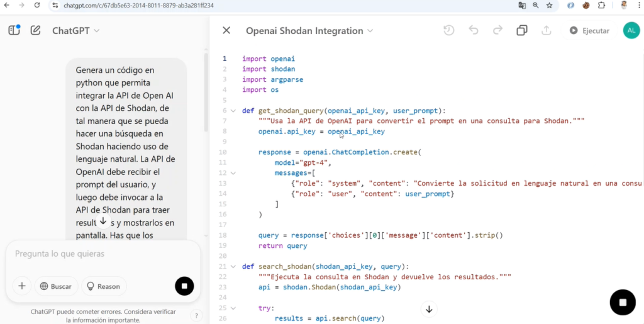Click 'import os' on line 4
This screenshot has width=644, height=324.
pyautogui.click(x=260, y=90)
